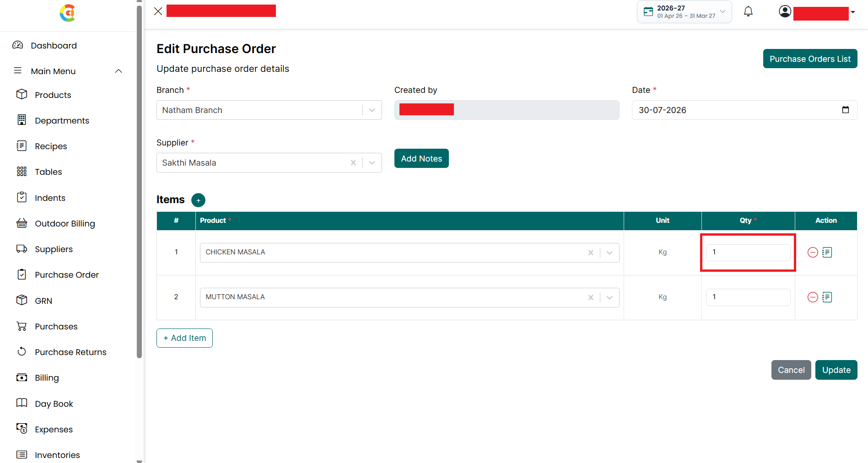Open the Branch dropdown arrow
The height and width of the screenshot is (463, 868).
click(x=372, y=110)
